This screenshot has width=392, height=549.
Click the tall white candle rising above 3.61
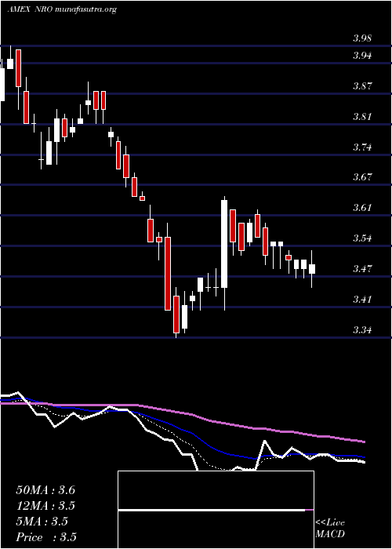[224, 253]
